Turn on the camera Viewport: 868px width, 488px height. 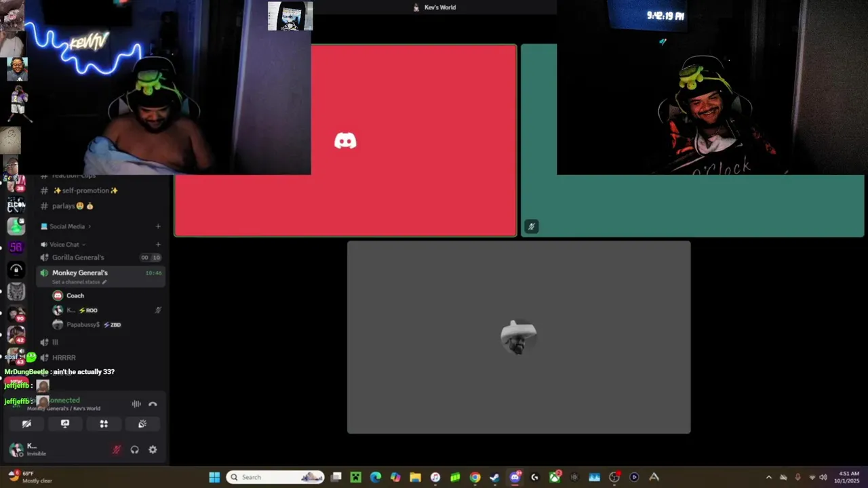point(26,424)
